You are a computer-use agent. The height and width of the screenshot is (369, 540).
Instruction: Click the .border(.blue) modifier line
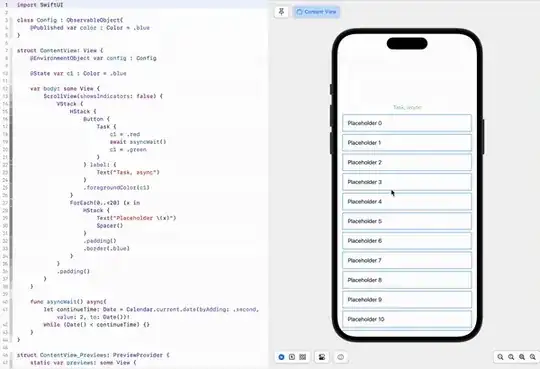click(106, 248)
